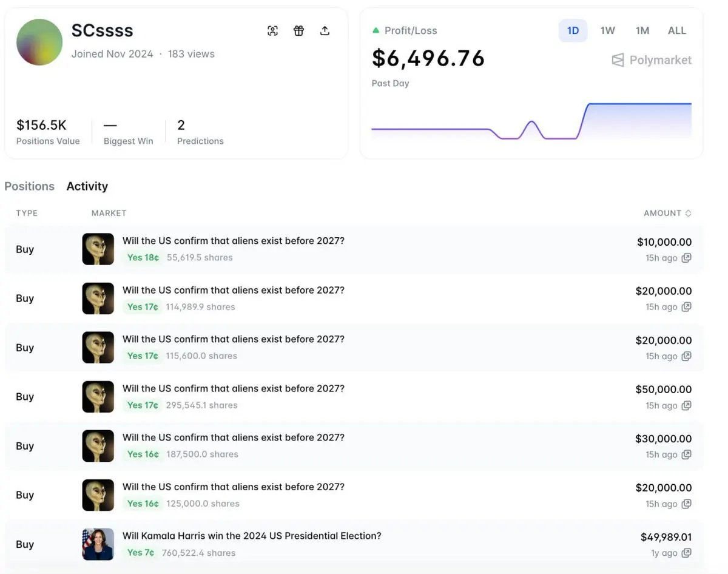The width and height of the screenshot is (728, 574).
Task: Click the $156.5K Positions Value stat
Action: (48, 132)
